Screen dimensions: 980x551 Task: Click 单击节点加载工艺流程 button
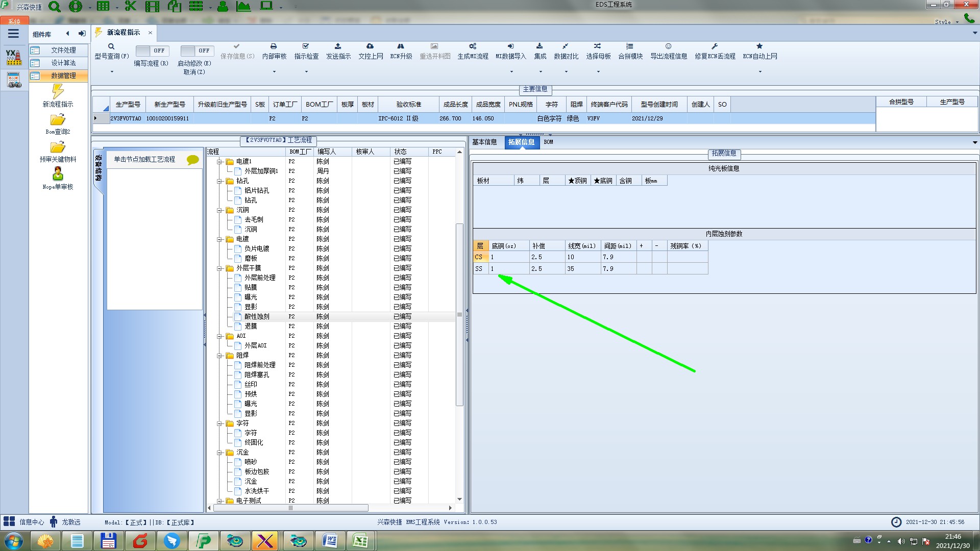(144, 160)
